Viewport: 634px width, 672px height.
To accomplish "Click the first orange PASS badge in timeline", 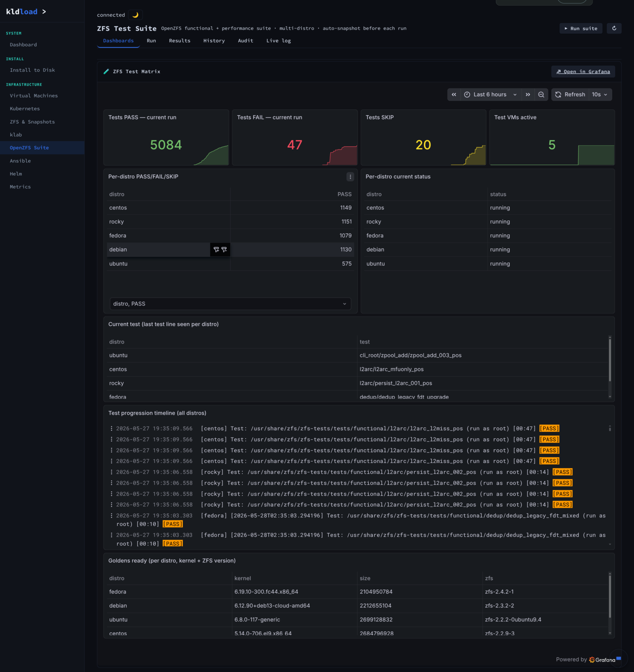I will 549,428.
